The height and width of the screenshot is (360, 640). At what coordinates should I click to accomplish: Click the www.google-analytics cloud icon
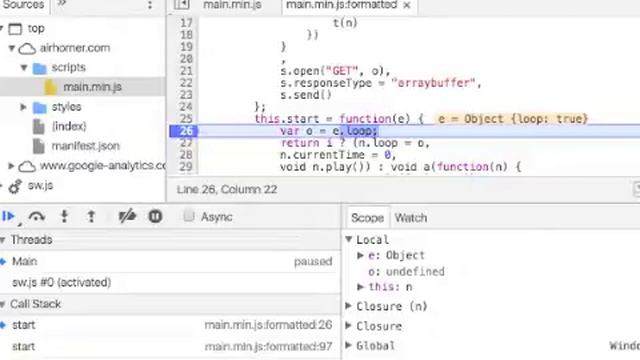(x=27, y=166)
